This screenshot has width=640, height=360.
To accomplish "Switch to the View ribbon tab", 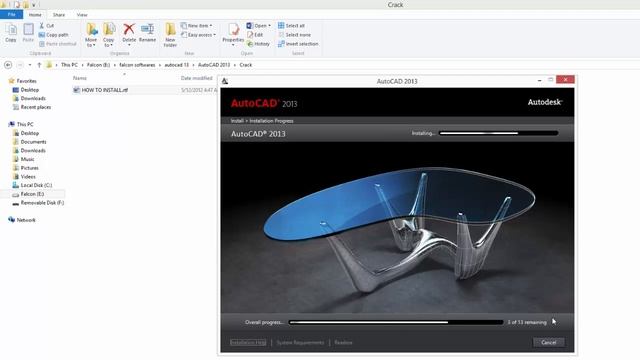I will pos(82,15).
